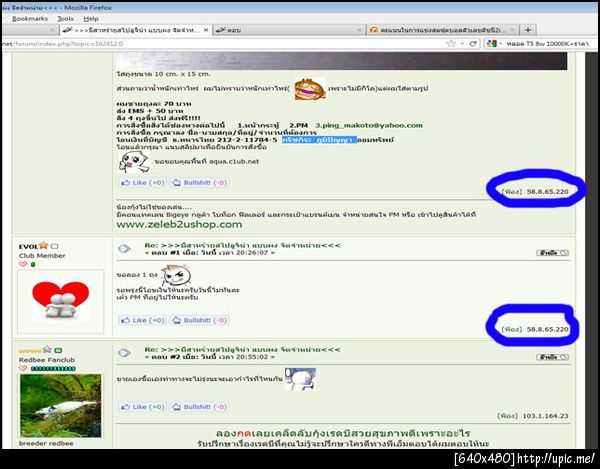Open the Tools menu
This screenshot has width=600, height=469.
[65, 18]
